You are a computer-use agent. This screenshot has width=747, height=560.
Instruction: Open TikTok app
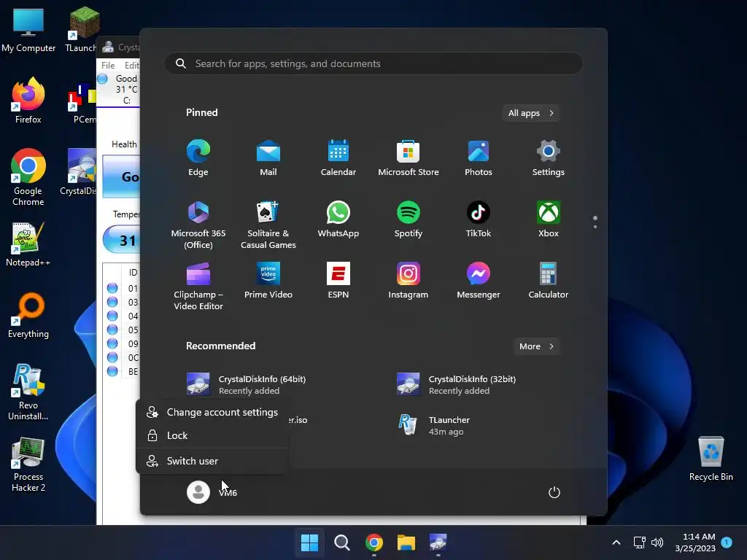coord(479,219)
